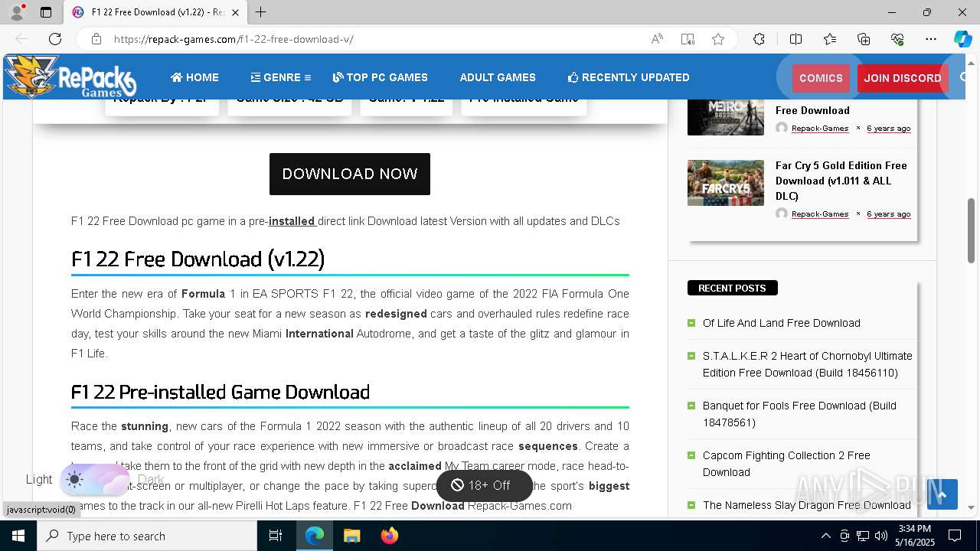Open Edge Settings and more menu
980x551 pixels.
pyautogui.click(x=931, y=39)
